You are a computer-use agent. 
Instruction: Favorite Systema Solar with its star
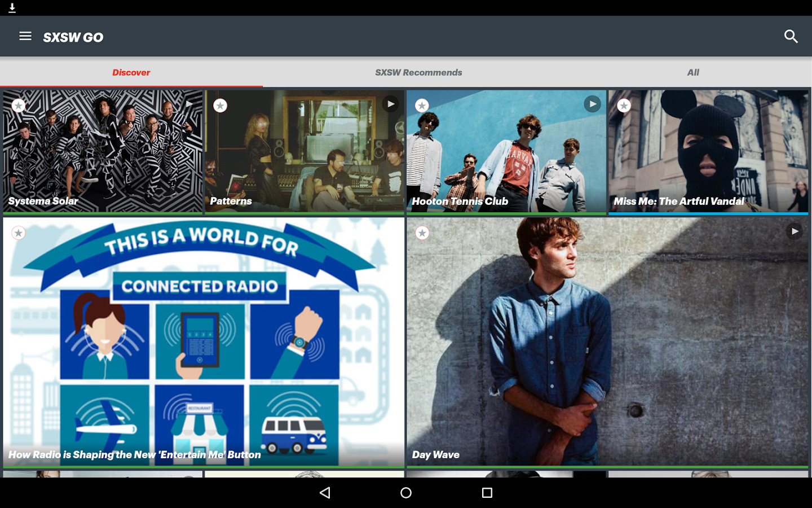19,105
